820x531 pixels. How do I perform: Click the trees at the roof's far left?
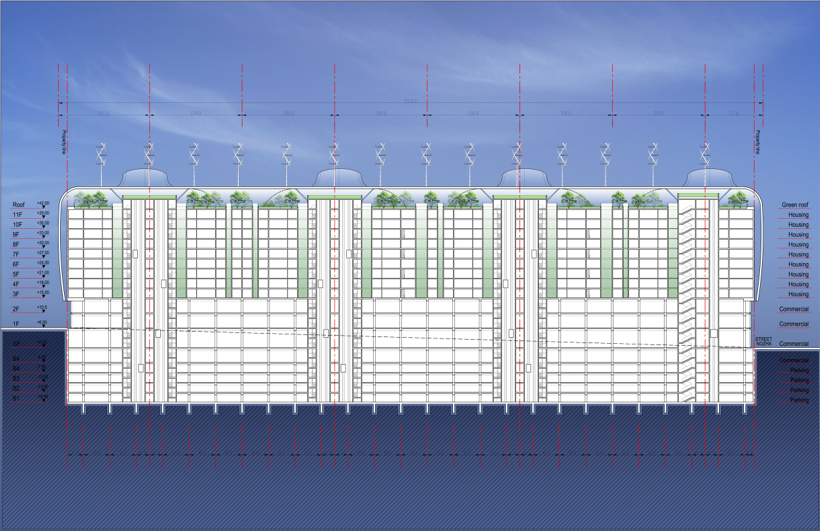point(96,200)
